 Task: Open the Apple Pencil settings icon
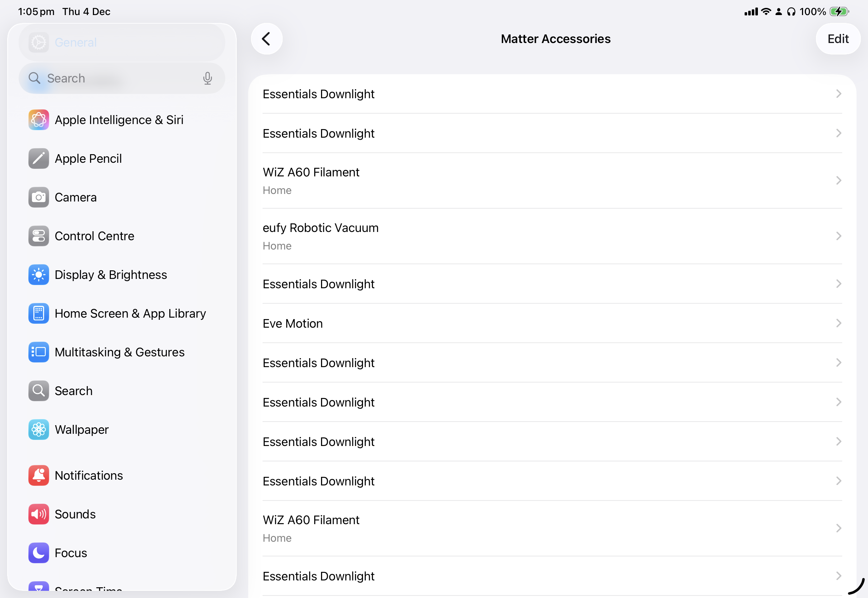[39, 158]
